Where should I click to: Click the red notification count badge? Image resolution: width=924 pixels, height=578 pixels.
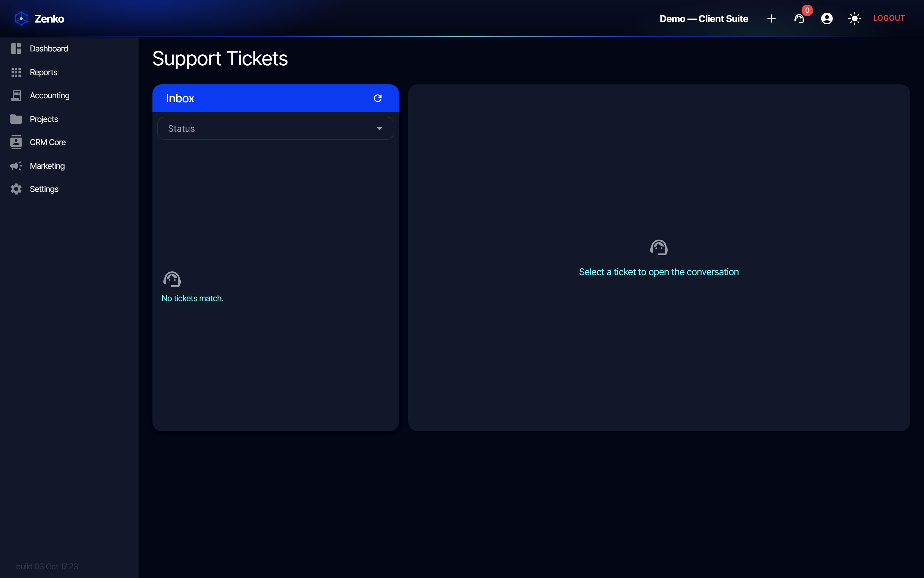807,10
